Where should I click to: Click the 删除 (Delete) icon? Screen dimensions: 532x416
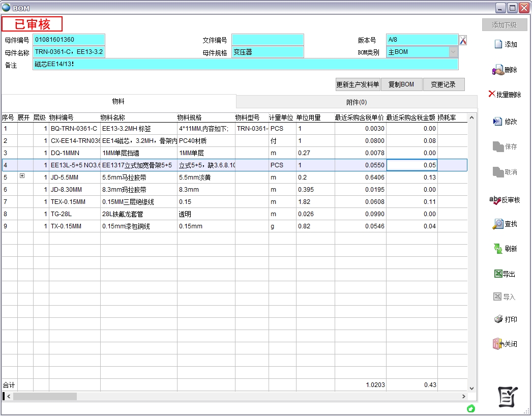(498, 70)
